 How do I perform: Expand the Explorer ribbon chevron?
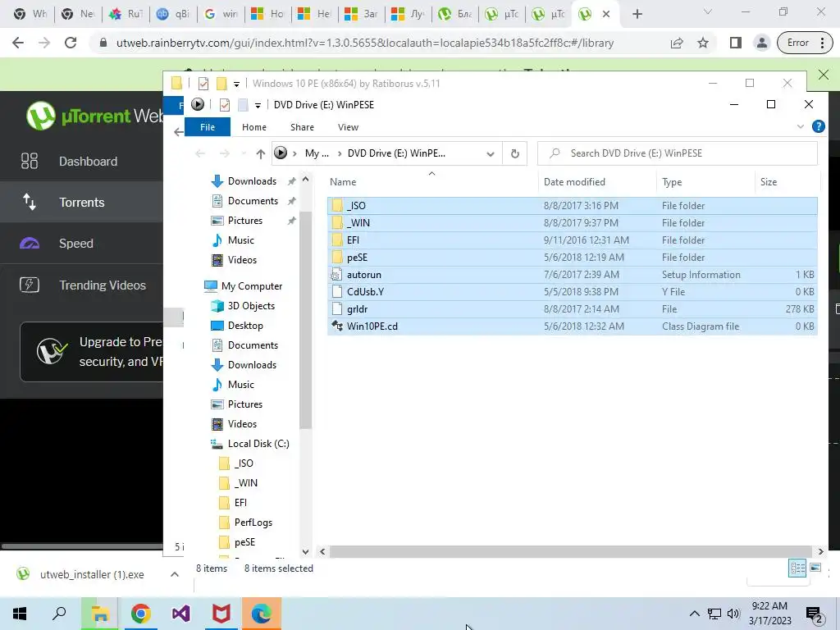[x=801, y=126]
